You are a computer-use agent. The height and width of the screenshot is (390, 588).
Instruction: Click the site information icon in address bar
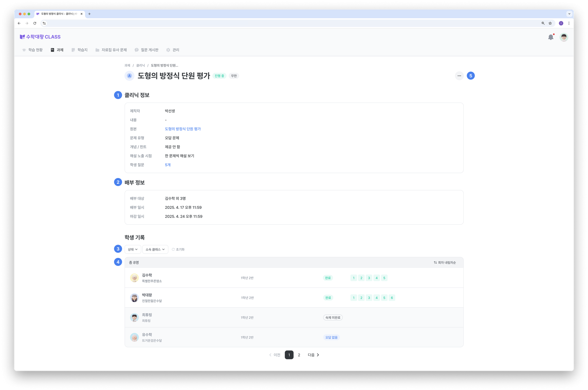[44, 23]
